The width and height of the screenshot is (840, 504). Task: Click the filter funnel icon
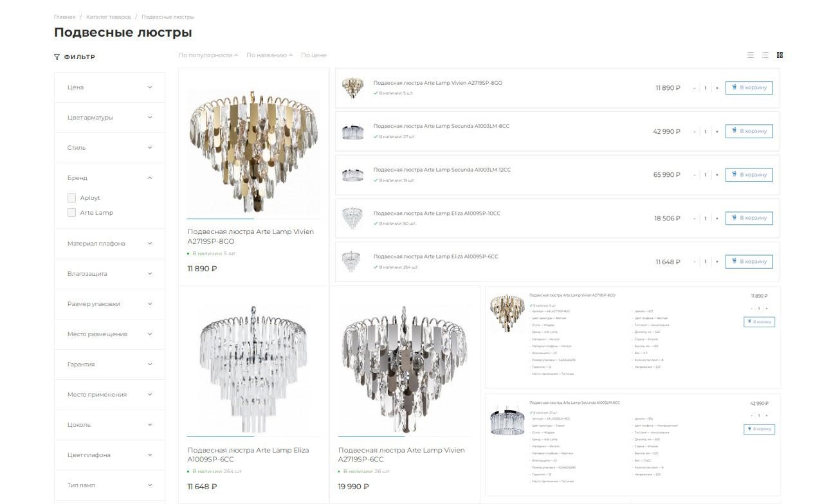pos(57,57)
